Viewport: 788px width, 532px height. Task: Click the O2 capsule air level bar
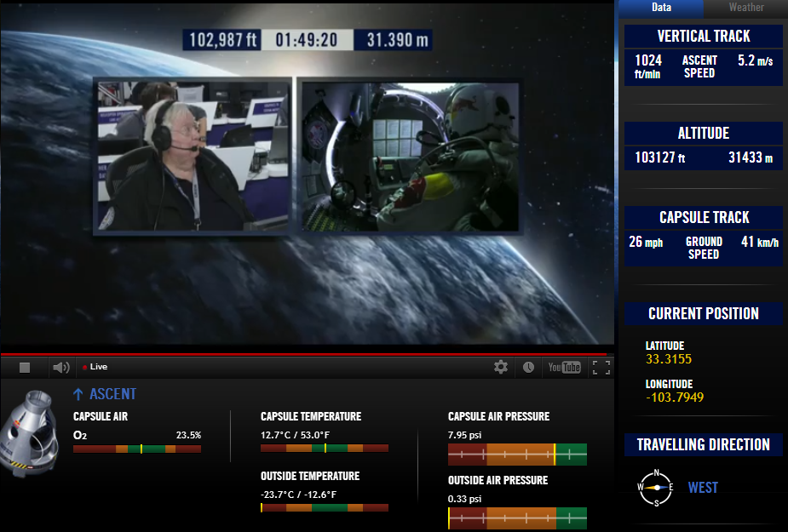coord(137,449)
